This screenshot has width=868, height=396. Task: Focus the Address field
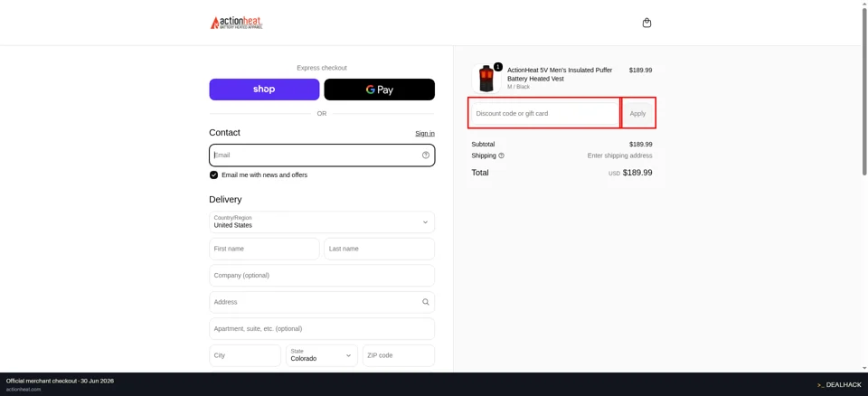(x=322, y=302)
